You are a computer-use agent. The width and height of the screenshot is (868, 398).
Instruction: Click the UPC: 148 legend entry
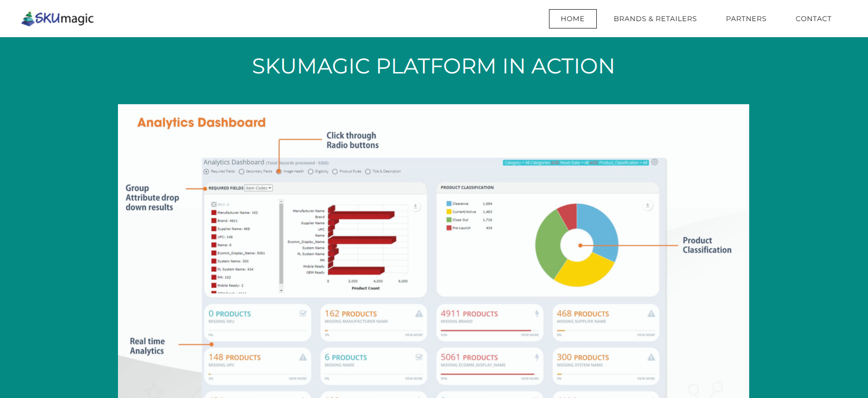pyautogui.click(x=222, y=237)
